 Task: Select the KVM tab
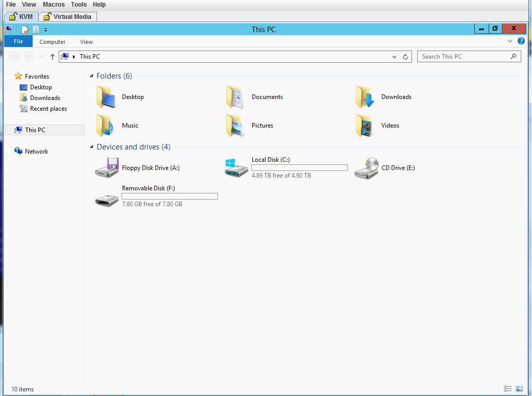pyautogui.click(x=21, y=17)
